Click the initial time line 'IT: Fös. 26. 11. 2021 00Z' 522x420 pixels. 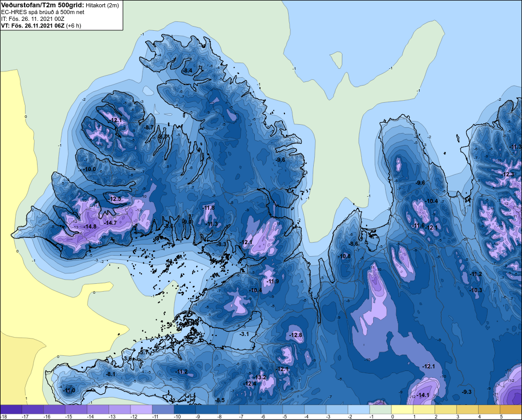(32, 19)
